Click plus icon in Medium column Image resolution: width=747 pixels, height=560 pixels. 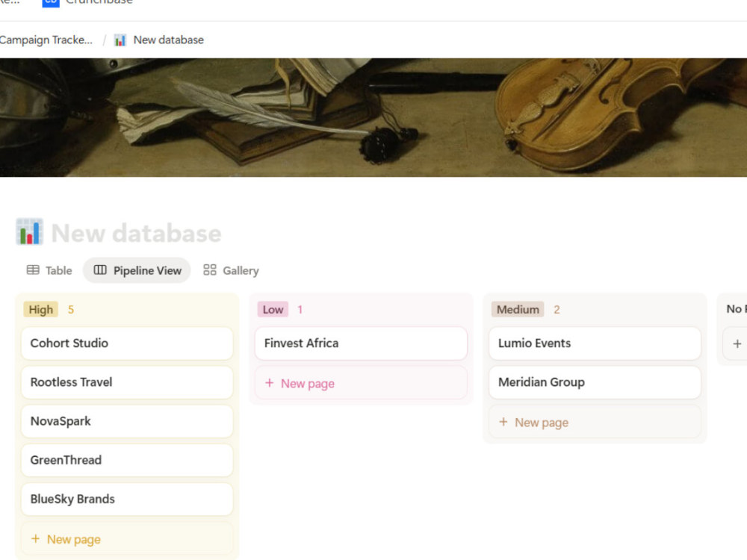tap(503, 422)
